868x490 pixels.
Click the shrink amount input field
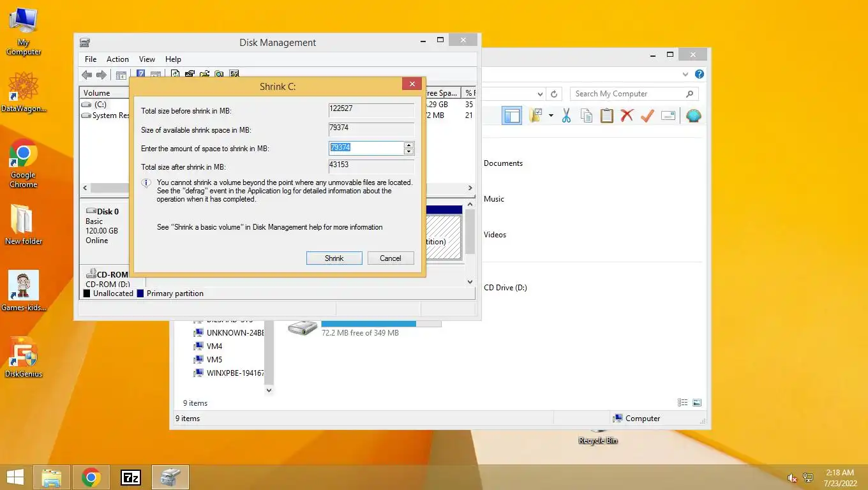(x=366, y=148)
